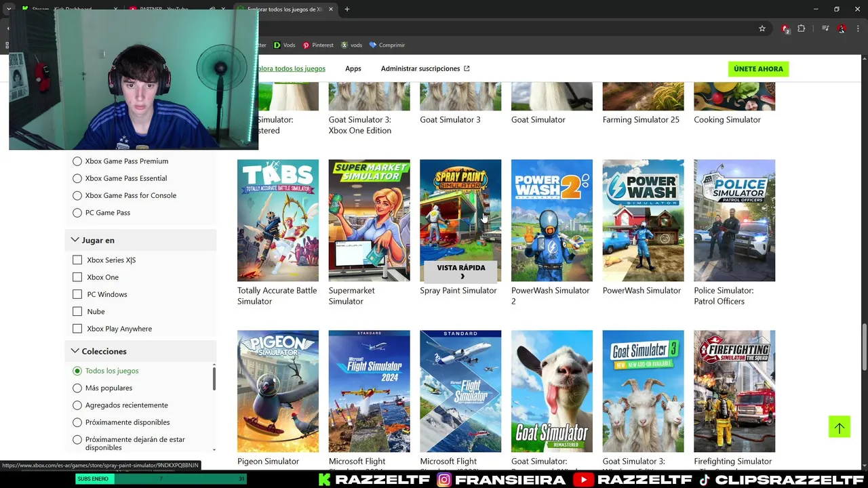Go to Explora todos los juegos

click(292, 68)
